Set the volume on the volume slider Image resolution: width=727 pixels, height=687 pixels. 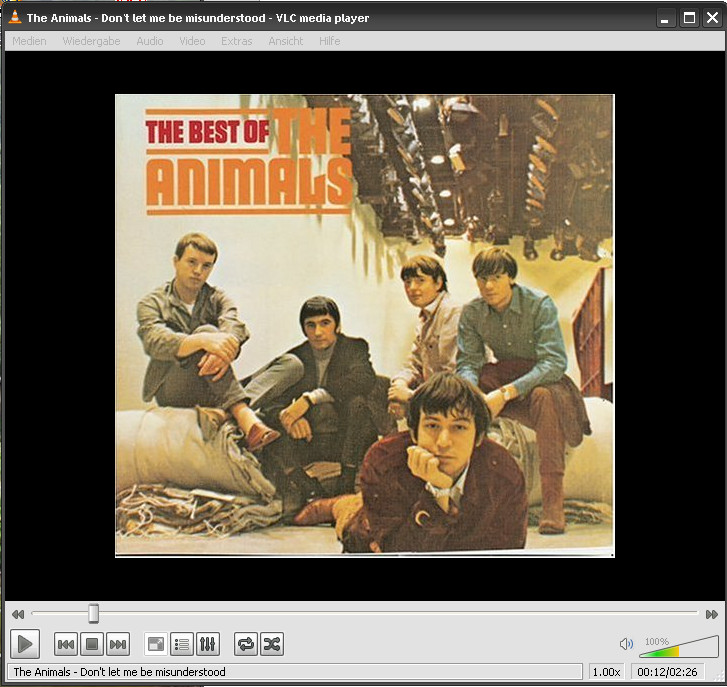tap(679, 646)
